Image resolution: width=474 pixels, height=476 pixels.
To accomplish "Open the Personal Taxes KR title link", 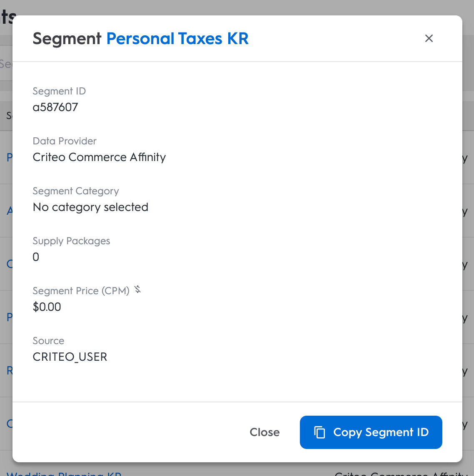I will (177, 39).
